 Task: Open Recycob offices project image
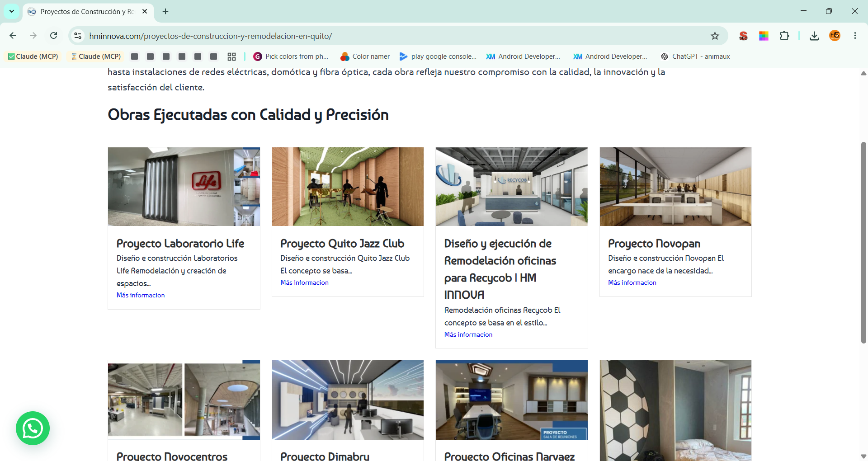click(512, 187)
